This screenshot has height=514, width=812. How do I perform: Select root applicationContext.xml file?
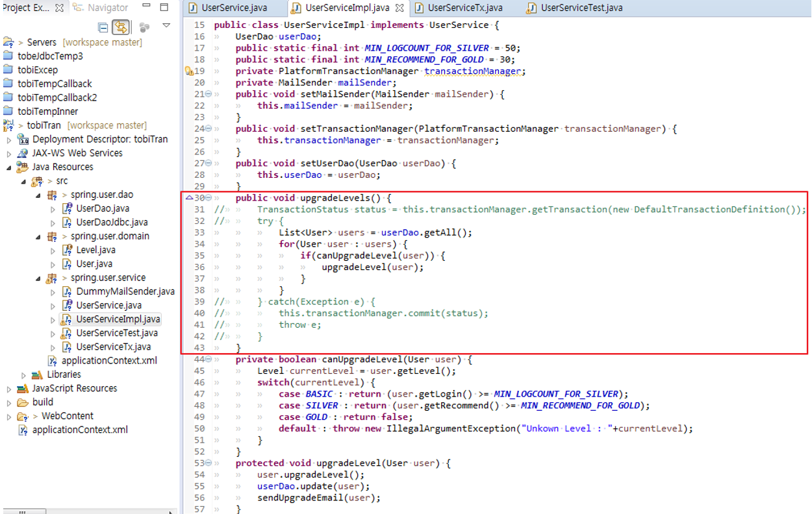pyautogui.click(x=80, y=430)
